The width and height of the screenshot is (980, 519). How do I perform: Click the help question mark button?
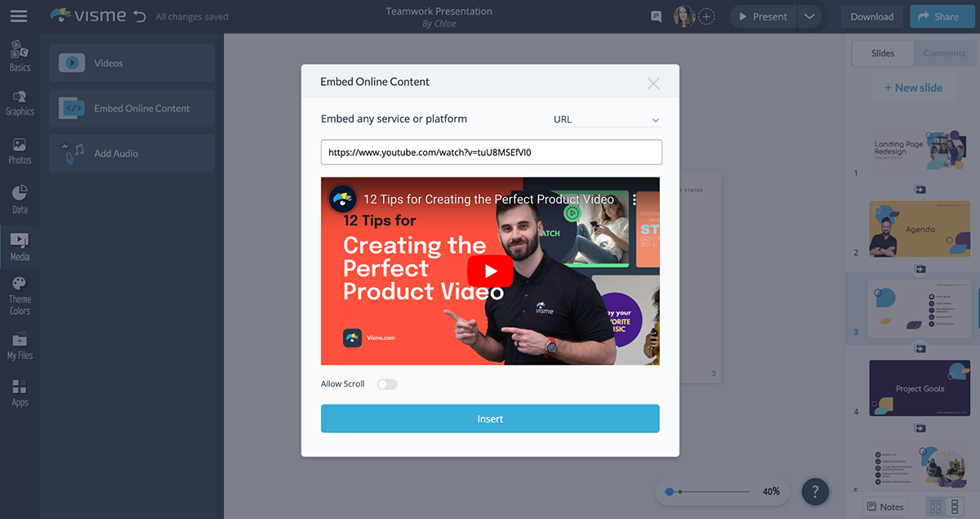pyautogui.click(x=815, y=492)
